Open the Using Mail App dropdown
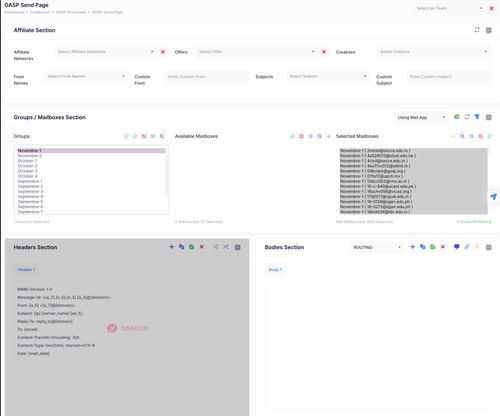Image resolution: width=500 pixels, height=416 pixels. point(421,117)
